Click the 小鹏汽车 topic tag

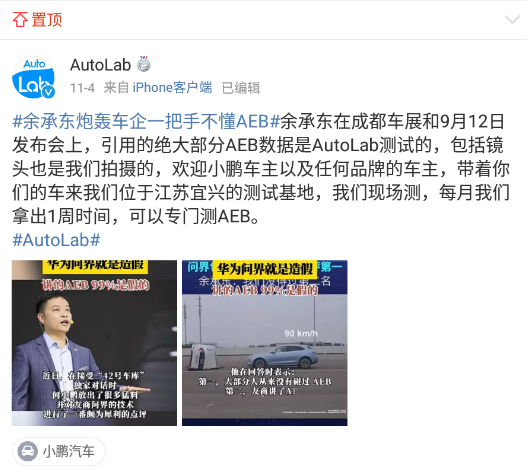(x=59, y=451)
